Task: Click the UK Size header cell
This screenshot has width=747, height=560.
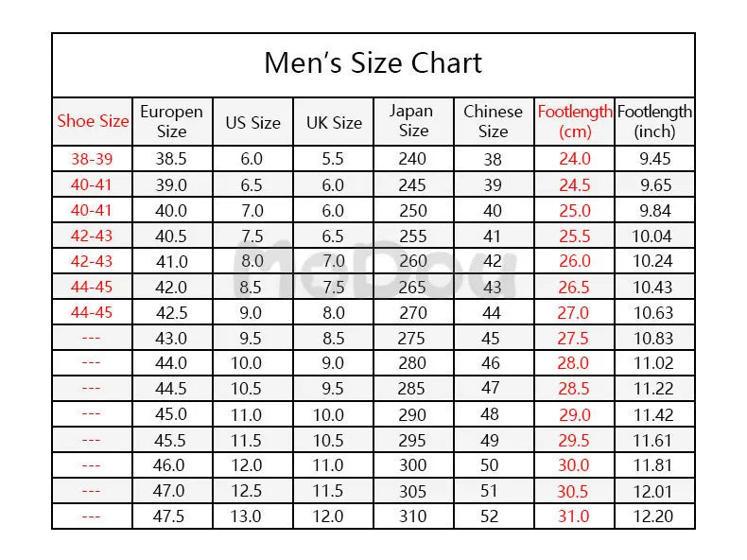Action: tap(334, 121)
